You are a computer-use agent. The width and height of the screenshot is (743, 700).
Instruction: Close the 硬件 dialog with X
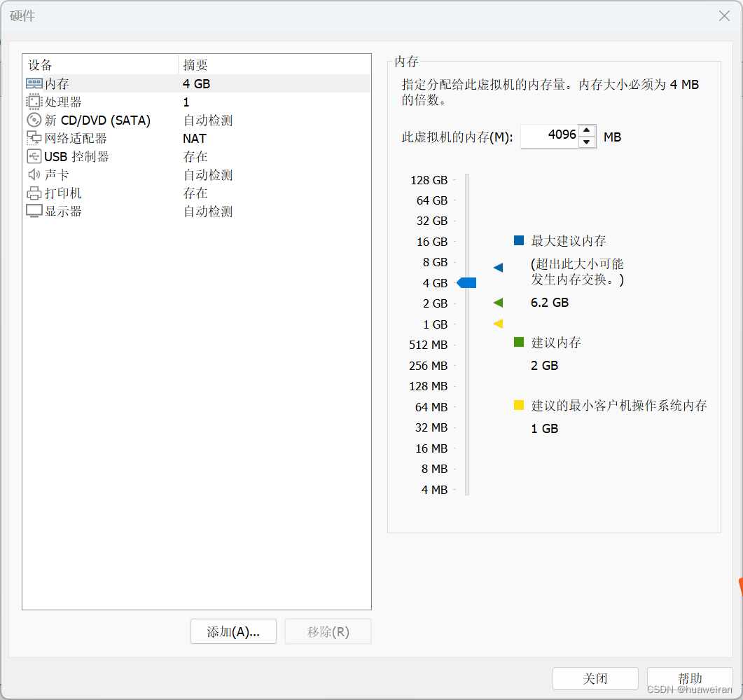point(724,16)
